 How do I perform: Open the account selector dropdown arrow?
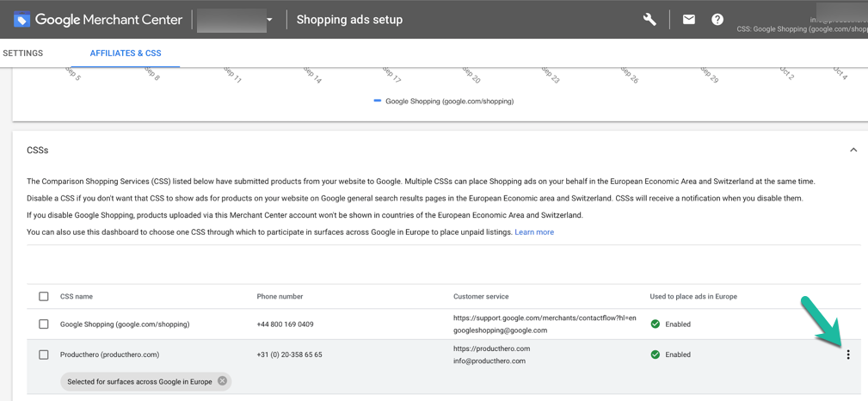point(269,20)
